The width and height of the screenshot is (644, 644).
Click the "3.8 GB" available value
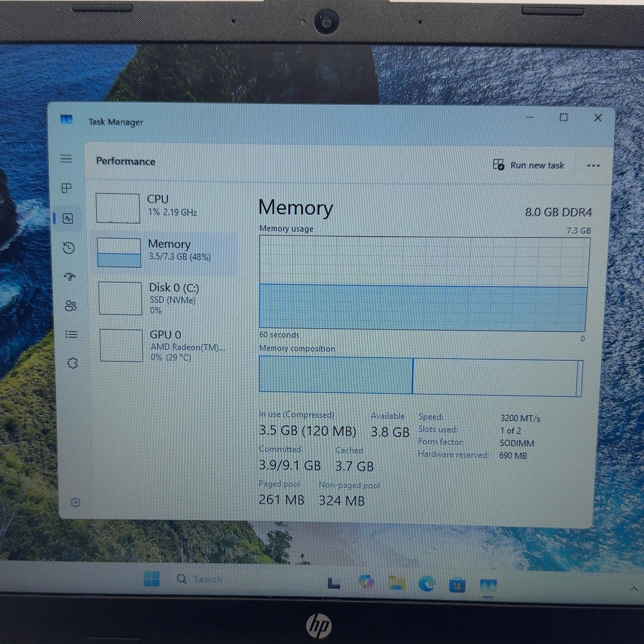click(x=390, y=432)
